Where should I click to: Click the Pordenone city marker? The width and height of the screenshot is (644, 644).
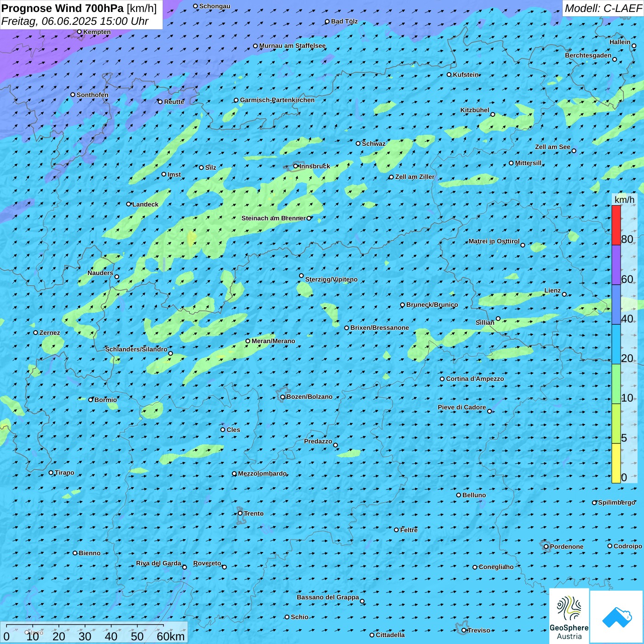coord(546,546)
